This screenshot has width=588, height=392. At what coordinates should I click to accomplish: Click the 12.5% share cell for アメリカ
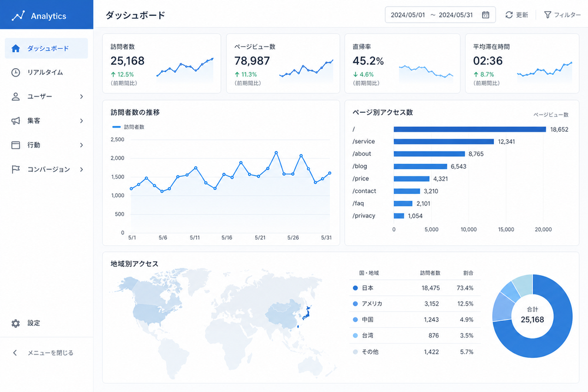coord(465,304)
